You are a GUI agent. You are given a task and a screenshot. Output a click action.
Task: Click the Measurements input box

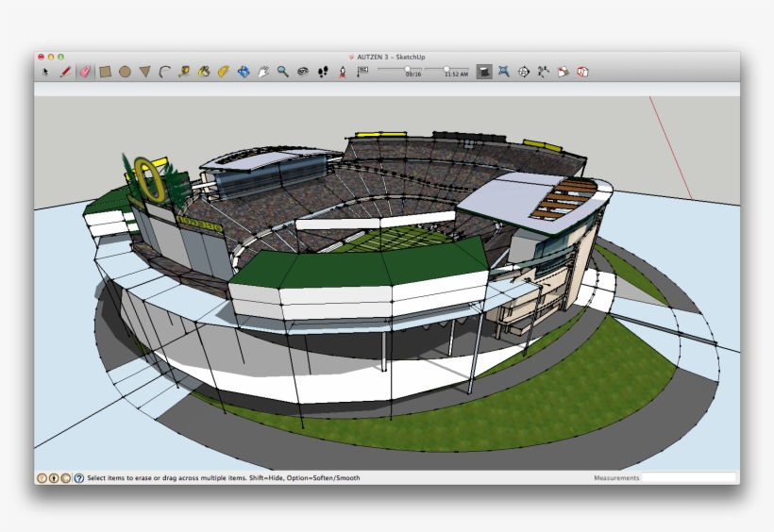(x=689, y=478)
